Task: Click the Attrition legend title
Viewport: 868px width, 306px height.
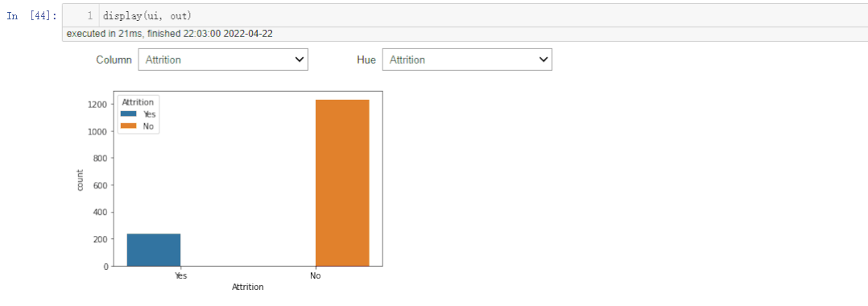Action: pyautogui.click(x=137, y=101)
